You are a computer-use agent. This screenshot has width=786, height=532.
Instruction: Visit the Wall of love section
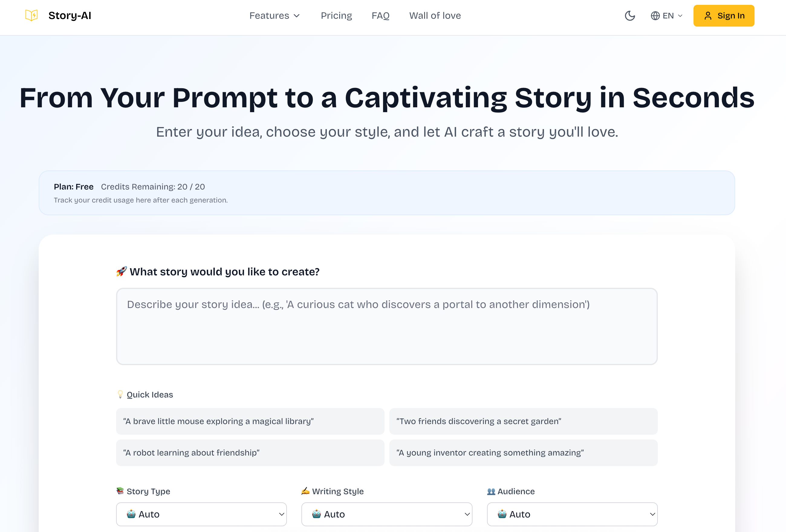[x=435, y=15]
